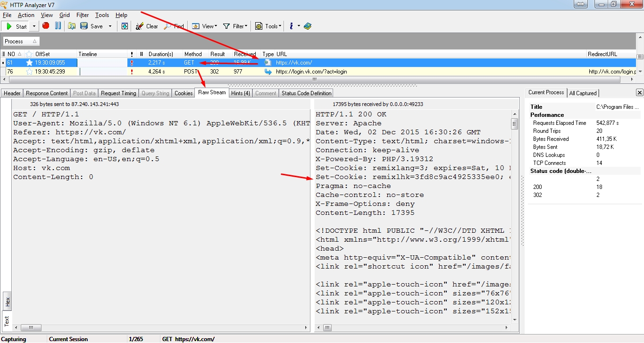The width and height of the screenshot is (644, 343).
Task: Open the Tools menu in menu bar
Action: (102, 15)
